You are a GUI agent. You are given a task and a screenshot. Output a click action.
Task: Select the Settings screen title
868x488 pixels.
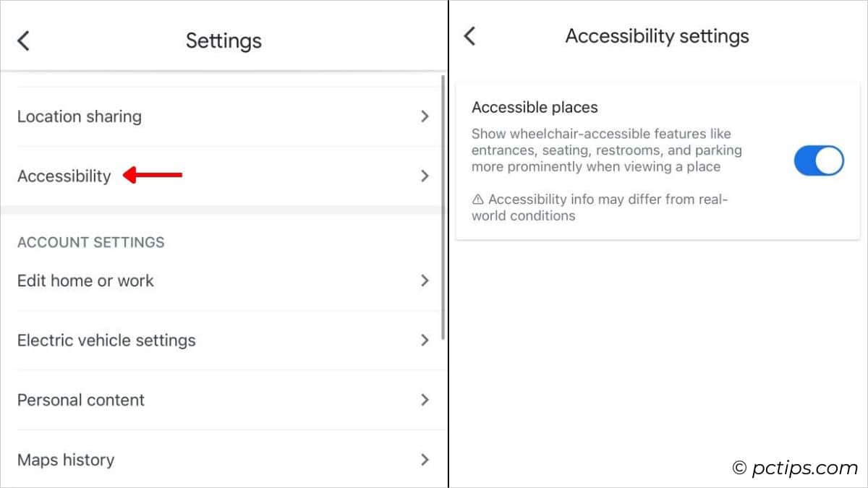(224, 40)
